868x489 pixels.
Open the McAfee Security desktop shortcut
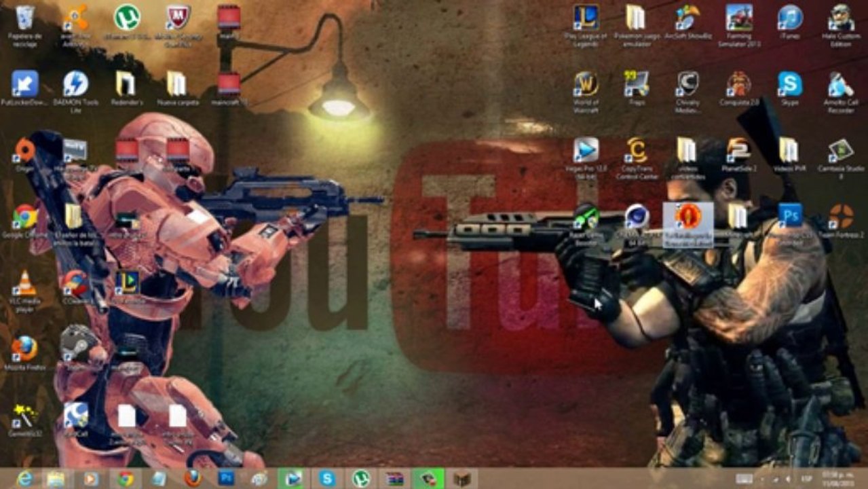pos(178,24)
